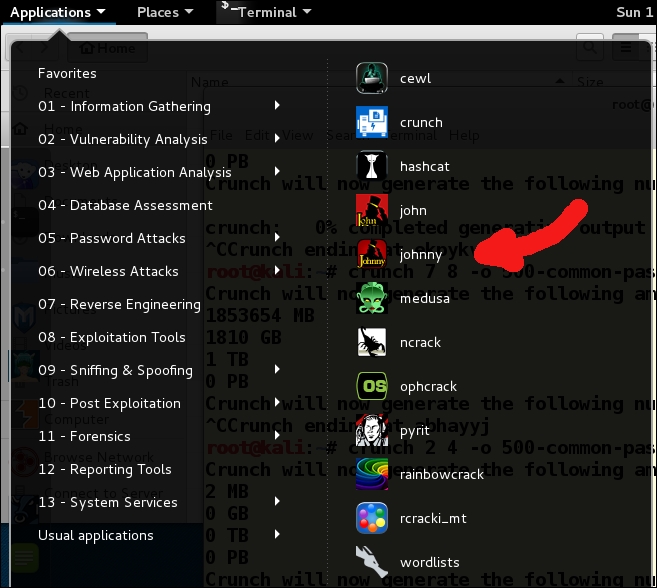
Task: Open 02 - Vulnerability Analysis category
Action: pos(123,139)
